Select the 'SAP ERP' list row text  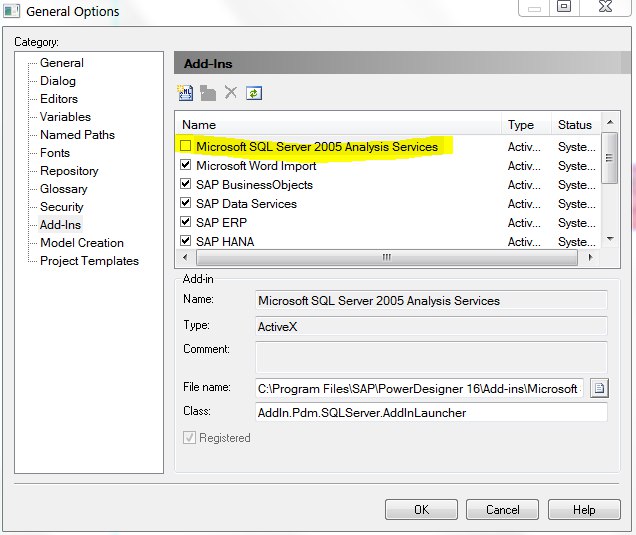click(221, 223)
